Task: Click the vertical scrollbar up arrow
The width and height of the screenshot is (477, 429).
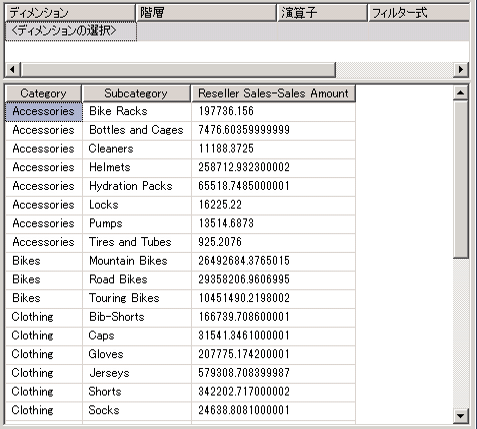Action: [x=461, y=93]
